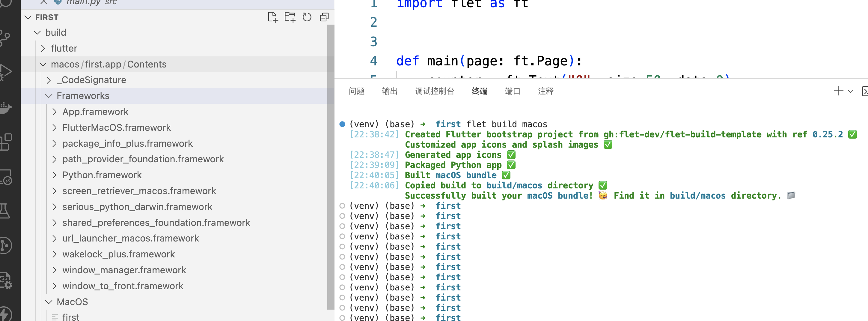868x321 pixels.
Task: Open Docker view in activity bar
Action: pos(5,108)
